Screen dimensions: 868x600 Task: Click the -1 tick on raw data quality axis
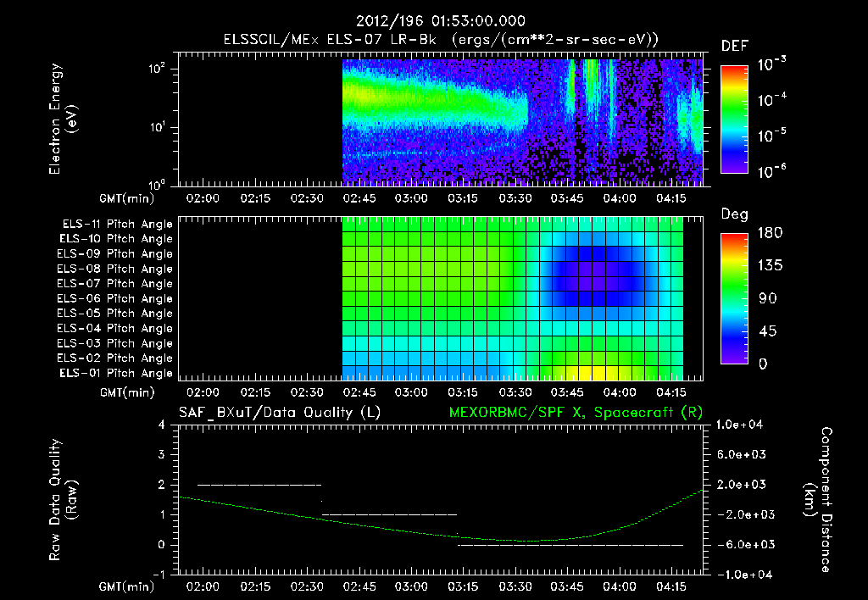click(159, 575)
